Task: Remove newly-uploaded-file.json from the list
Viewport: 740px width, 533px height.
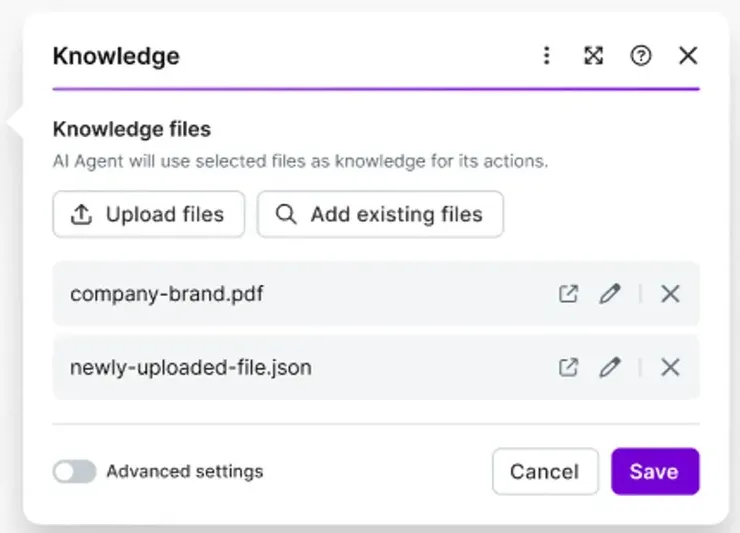Action: tap(670, 367)
